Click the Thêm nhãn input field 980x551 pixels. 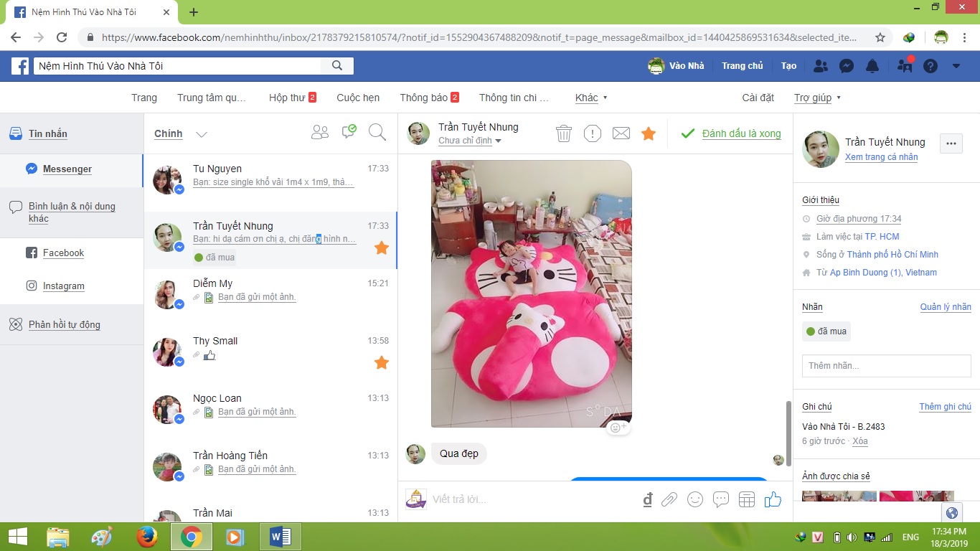tap(887, 366)
